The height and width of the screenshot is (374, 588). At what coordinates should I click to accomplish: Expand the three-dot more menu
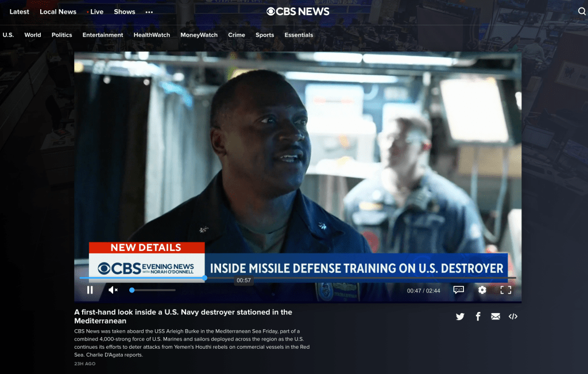pyautogui.click(x=149, y=12)
